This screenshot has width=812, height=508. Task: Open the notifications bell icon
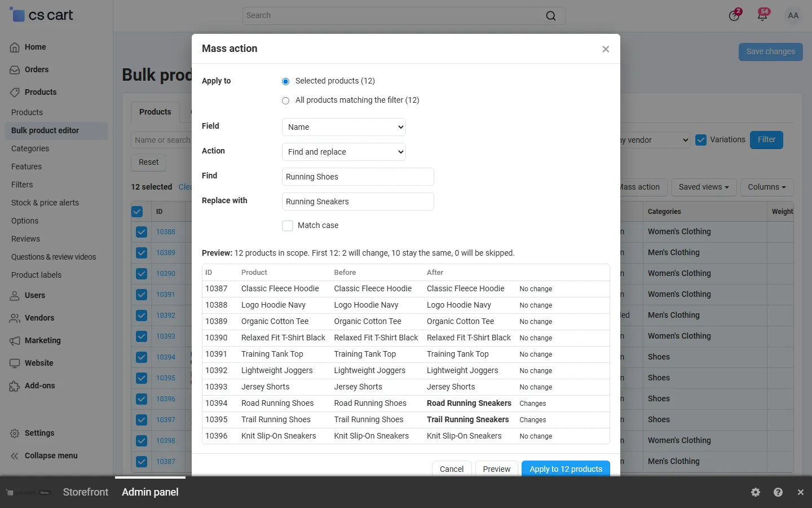[x=762, y=15]
